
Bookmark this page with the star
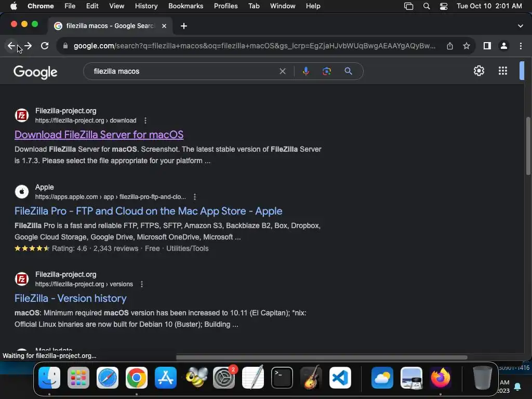tap(467, 46)
